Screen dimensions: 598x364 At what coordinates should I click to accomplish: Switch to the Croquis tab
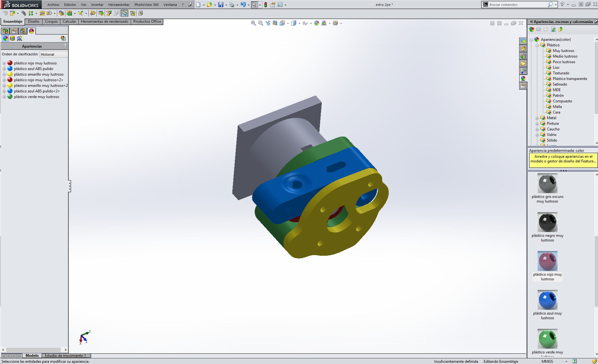(x=51, y=21)
